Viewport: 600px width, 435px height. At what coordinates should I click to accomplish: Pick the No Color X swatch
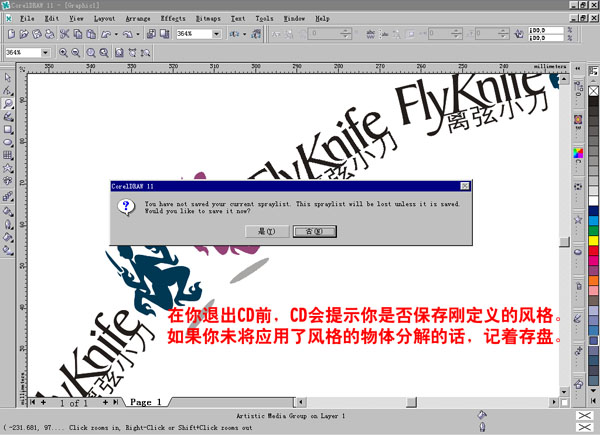pos(593,91)
